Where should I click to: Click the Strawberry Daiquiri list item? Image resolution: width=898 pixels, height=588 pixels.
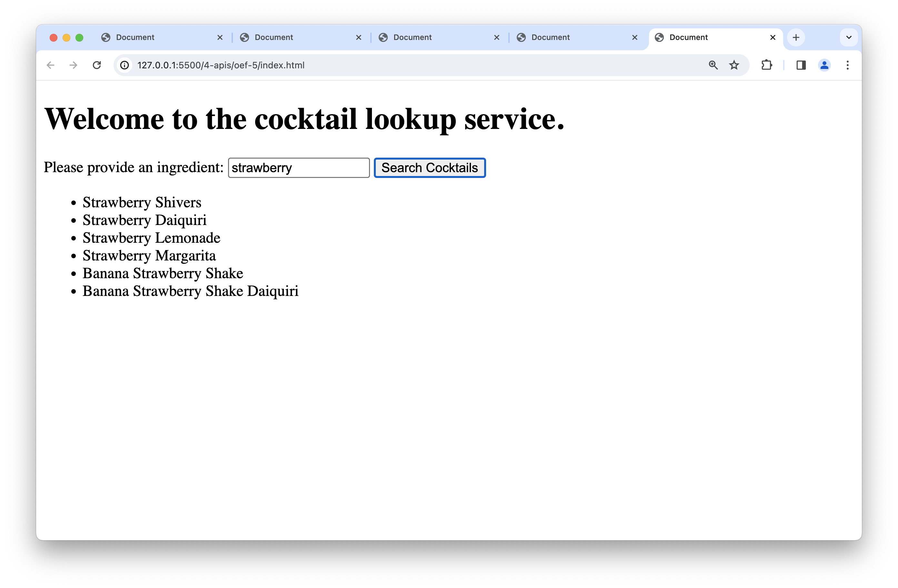click(145, 220)
